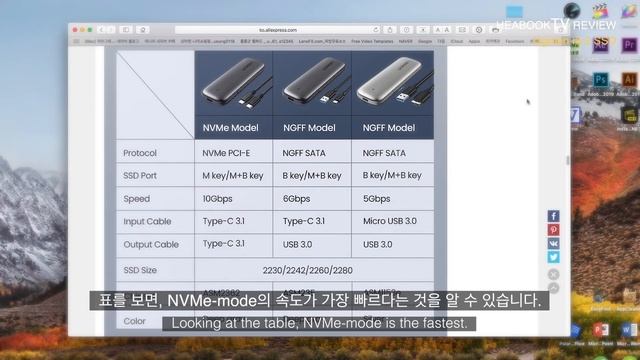This screenshot has width=640, height=360.
Task: Open the Facebook bookmark
Action: coord(514,41)
